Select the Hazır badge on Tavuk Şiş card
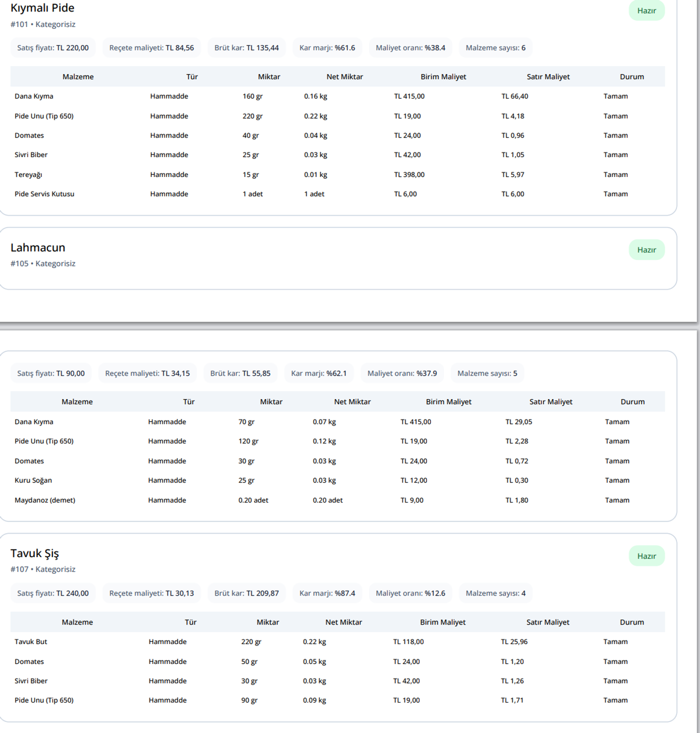 pyautogui.click(x=646, y=556)
